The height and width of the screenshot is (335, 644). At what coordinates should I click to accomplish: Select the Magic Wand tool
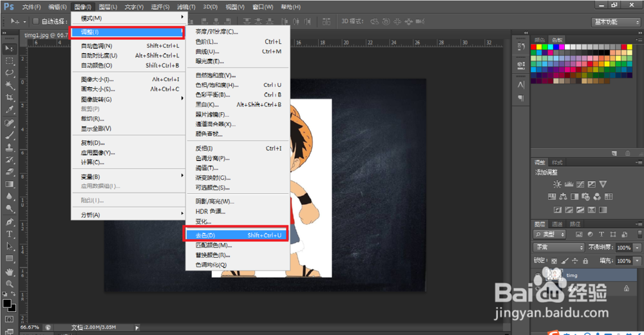8,86
